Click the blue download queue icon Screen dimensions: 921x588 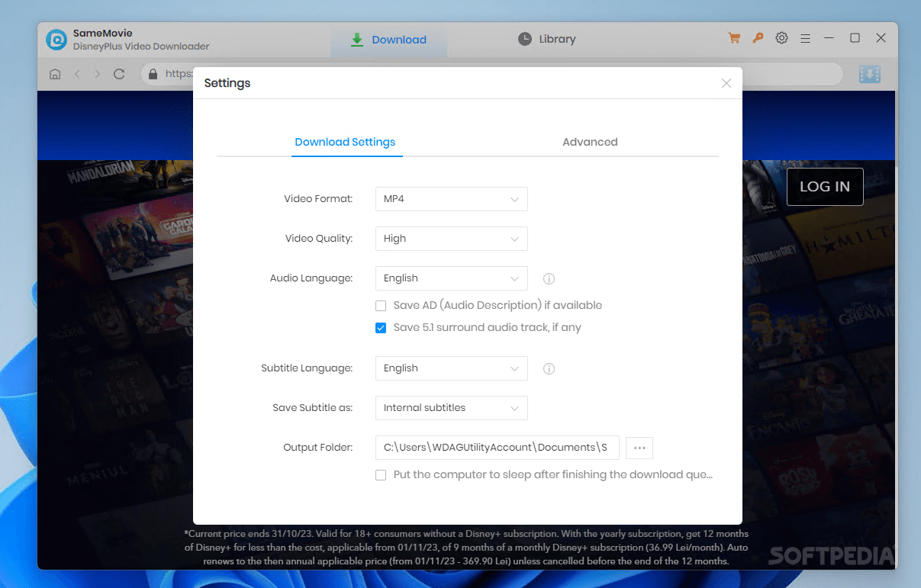click(x=870, y=74)
